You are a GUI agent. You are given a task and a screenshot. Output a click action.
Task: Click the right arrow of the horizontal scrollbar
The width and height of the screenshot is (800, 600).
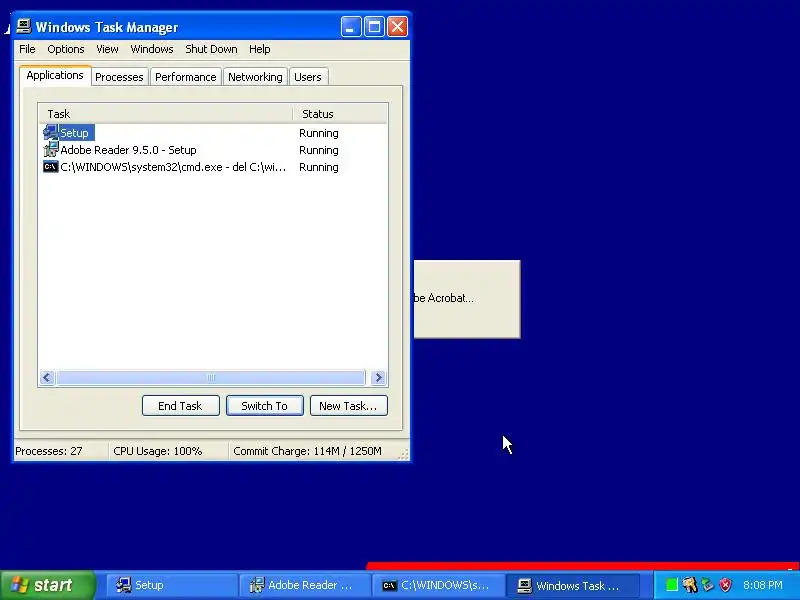pos(379,378)
